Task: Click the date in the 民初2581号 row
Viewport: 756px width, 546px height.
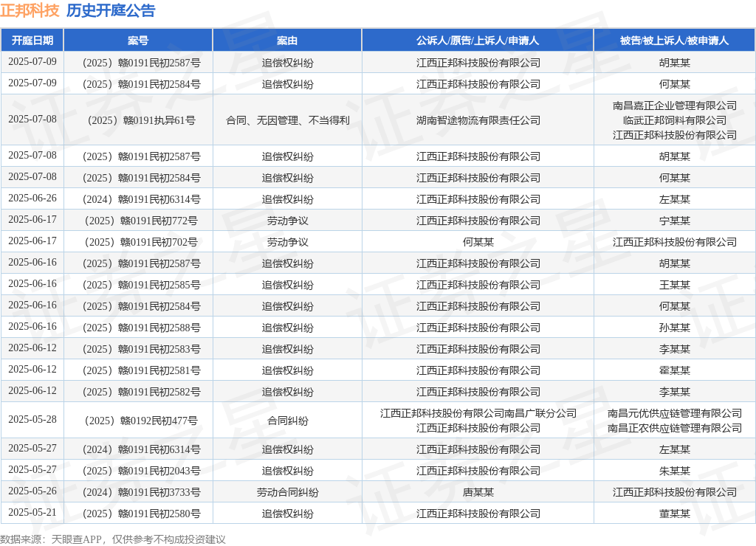Action: (32, 369)
